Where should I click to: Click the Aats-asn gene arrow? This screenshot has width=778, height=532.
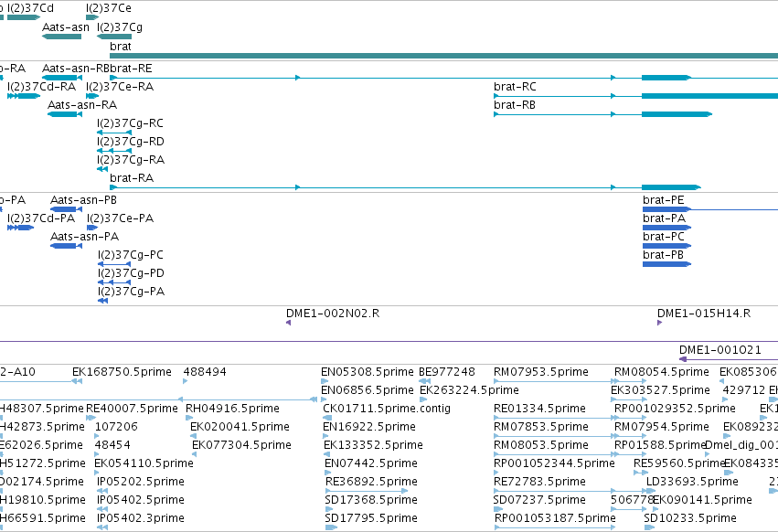click(x=61, y=37)
